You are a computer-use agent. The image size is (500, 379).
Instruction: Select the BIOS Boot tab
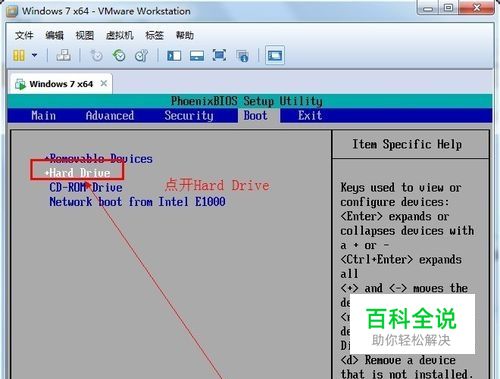click(255, 115)
